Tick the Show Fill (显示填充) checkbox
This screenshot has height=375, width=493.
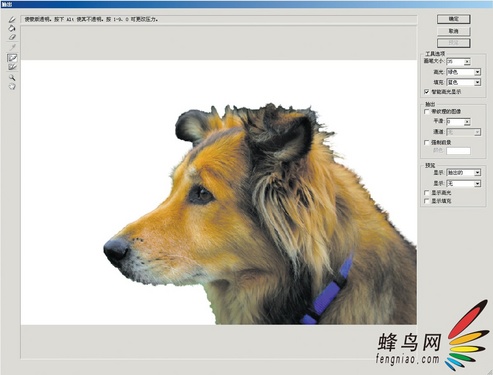coord(427,201)
